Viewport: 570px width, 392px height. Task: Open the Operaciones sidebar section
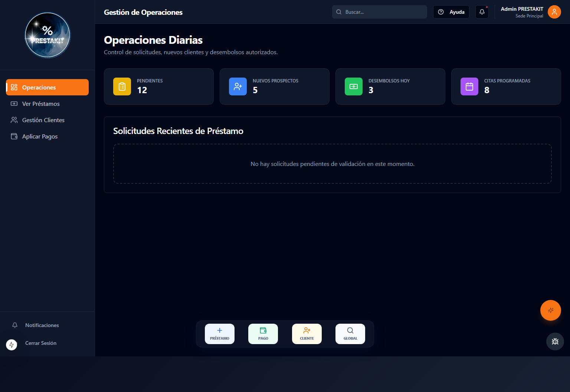point(47,87)
